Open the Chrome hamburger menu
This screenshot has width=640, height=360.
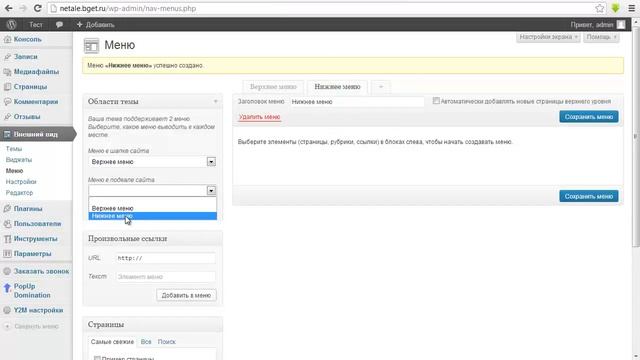click(x=631, y=8)
